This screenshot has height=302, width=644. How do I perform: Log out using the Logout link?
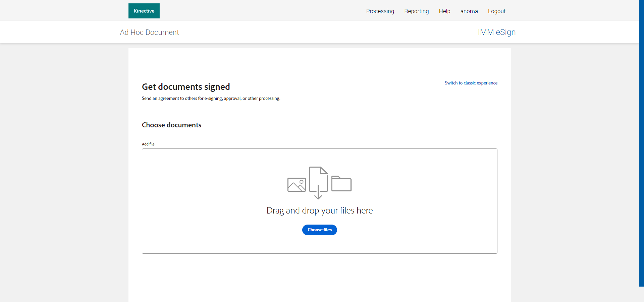[x=496, y=11]
